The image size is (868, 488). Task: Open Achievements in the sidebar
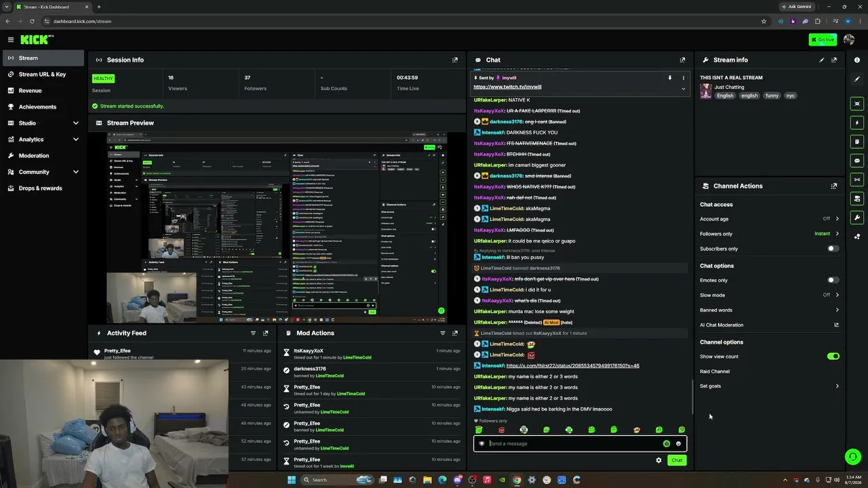[42, 106]
